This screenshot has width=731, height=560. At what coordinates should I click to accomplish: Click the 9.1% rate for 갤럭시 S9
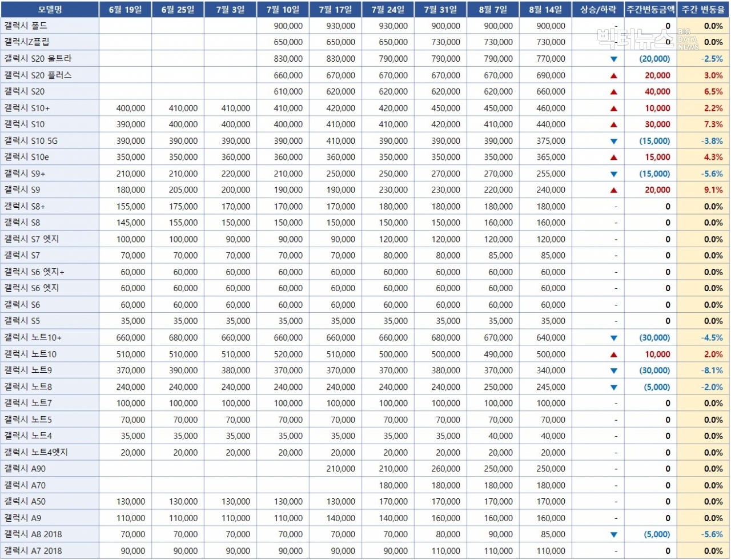coord(713,190)
